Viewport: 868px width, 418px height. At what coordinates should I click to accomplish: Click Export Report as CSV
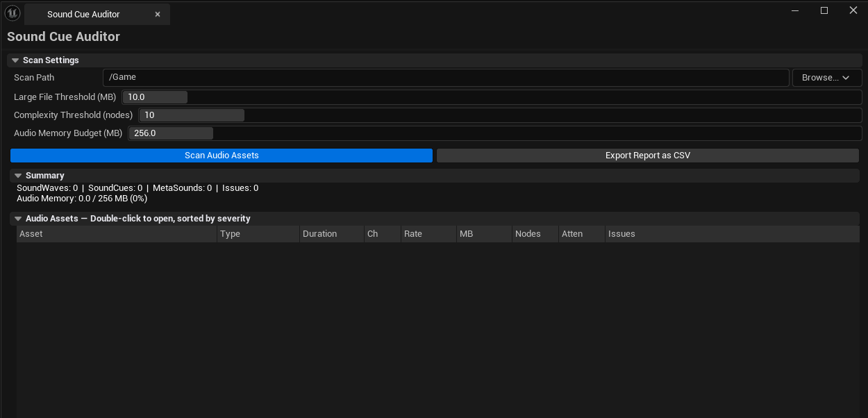648,156
